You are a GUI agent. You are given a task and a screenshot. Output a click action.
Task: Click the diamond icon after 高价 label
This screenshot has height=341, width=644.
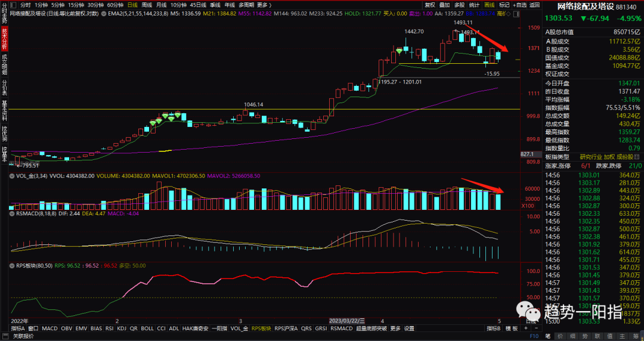509,14
